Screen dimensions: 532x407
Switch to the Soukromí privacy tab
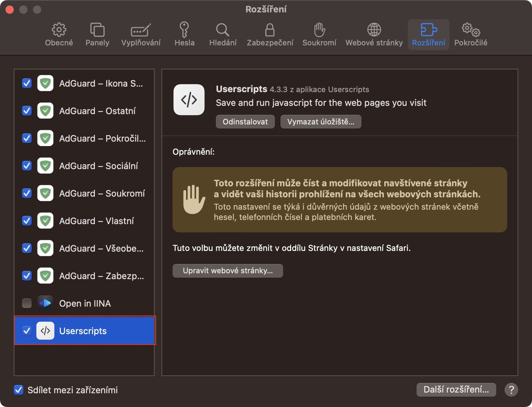click(319, 34)
